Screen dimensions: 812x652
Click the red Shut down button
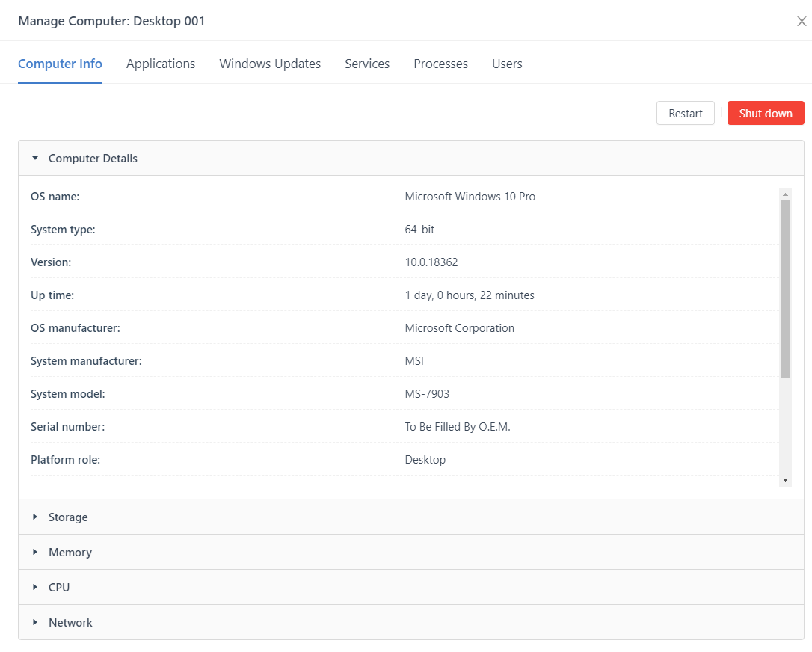pos(765,114)
